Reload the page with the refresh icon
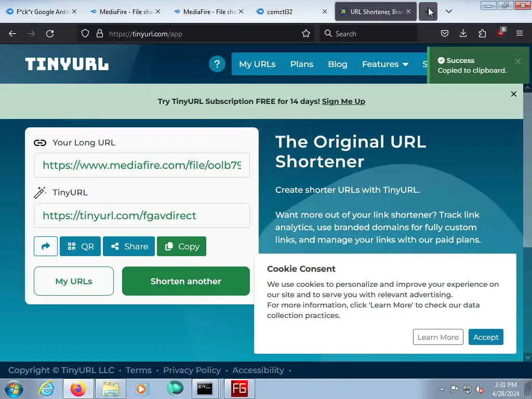532x399 pixels. coord(50,34)
